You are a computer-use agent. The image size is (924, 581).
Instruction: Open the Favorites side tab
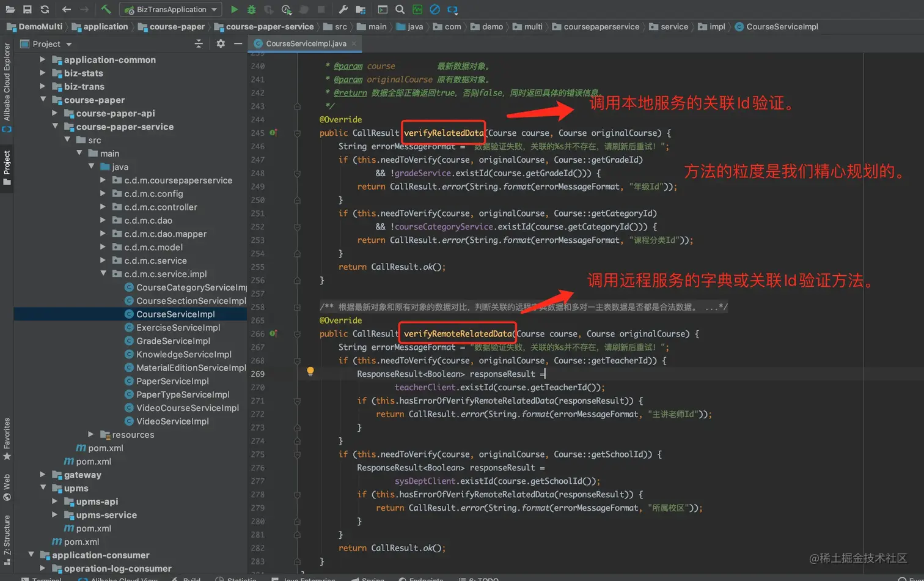tap(7, 439)
